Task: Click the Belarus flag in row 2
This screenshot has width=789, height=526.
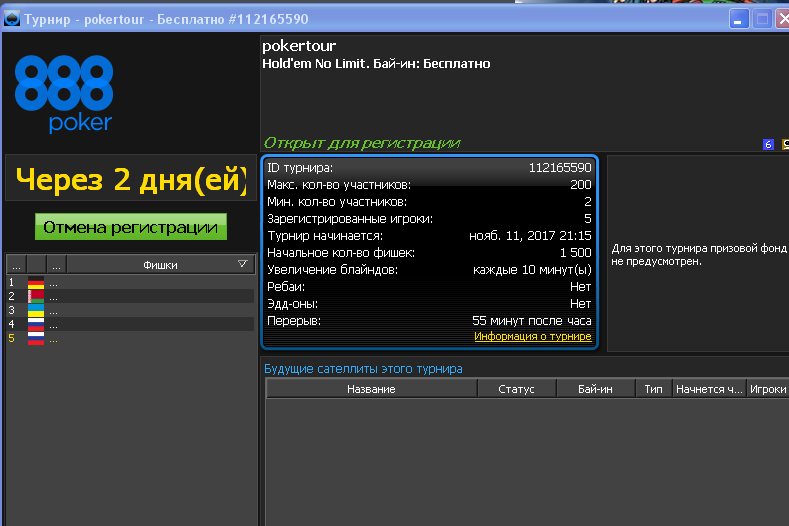Action: [36, 297]
